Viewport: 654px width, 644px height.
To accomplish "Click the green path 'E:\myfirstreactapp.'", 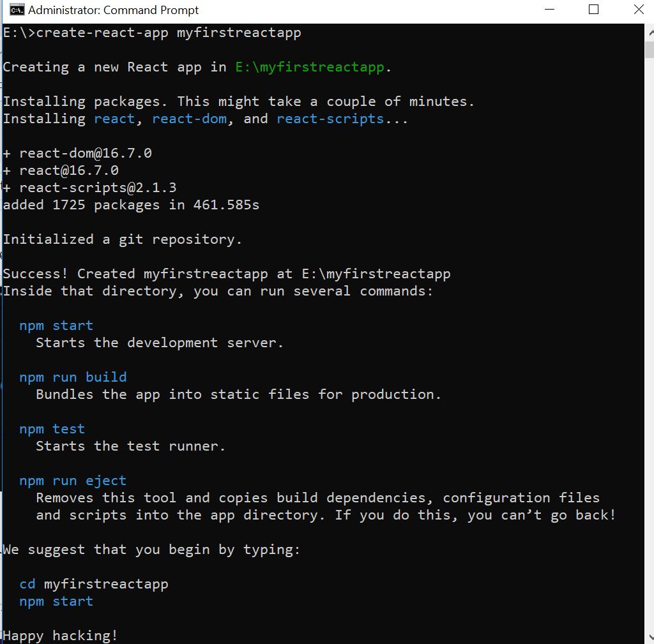I will coord(313,67).
